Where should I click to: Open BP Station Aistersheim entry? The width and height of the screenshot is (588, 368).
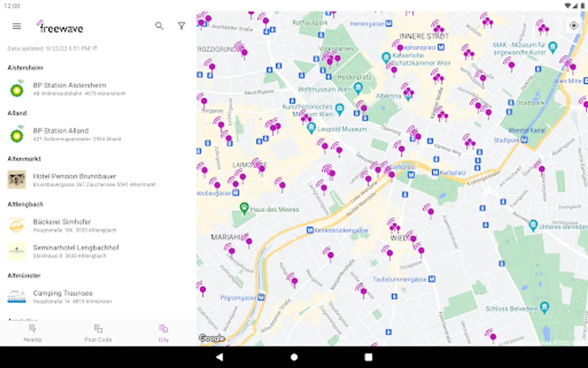tap(98, 89)
